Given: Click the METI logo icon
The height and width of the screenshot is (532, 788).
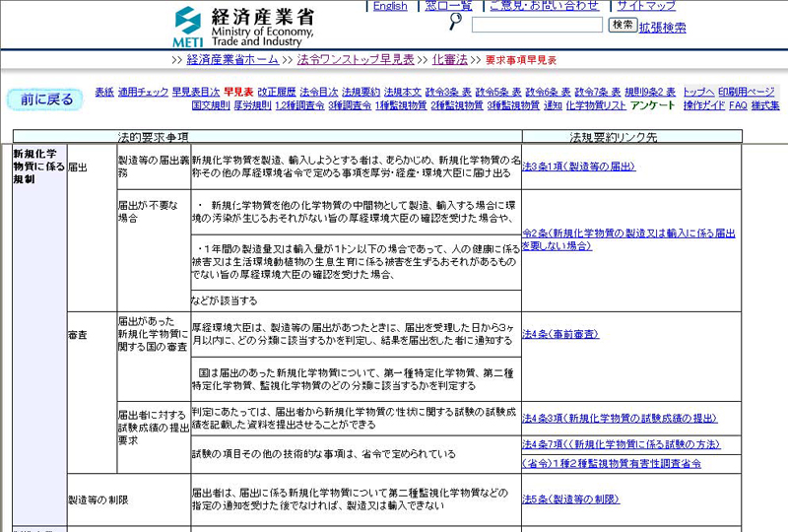Looking at the screenshot, I should click(189, 28).
